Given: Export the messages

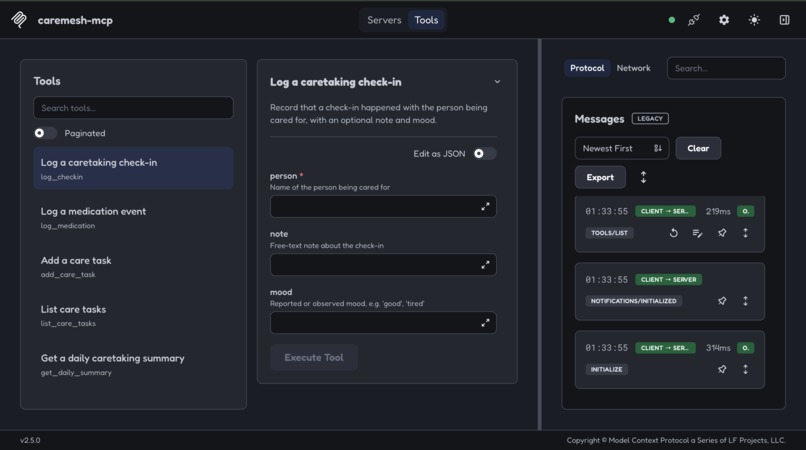Looking at the screenshot, I should point(600,177).
